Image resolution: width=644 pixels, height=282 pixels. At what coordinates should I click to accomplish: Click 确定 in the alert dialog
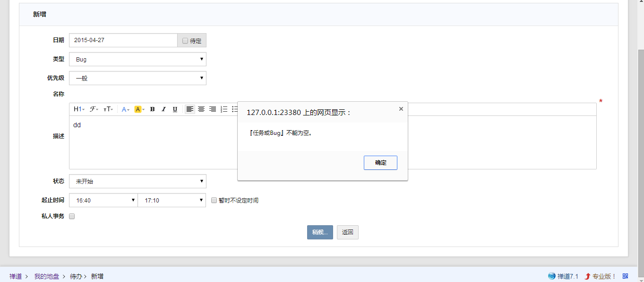(380, 163)
